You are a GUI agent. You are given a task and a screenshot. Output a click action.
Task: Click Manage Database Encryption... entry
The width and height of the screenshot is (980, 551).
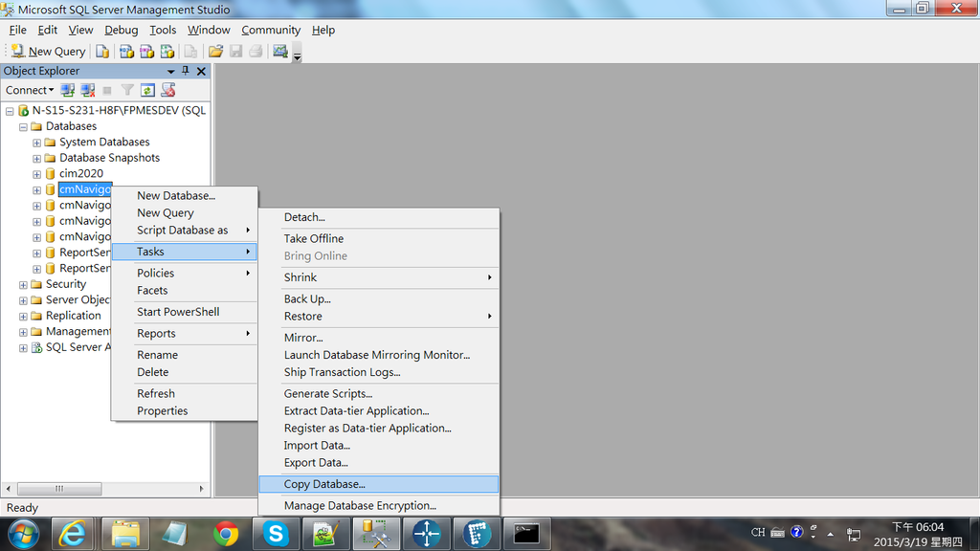tap(379, 505)
